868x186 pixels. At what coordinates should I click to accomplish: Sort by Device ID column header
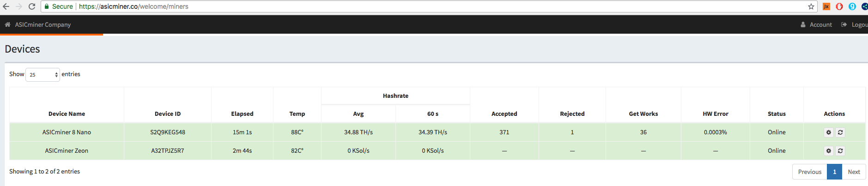point(168,114)
